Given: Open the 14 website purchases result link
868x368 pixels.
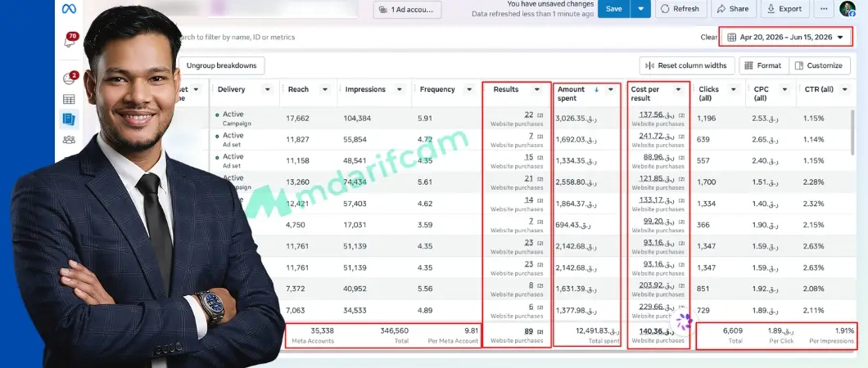Looking at the screenshot, I should (529, 200).
